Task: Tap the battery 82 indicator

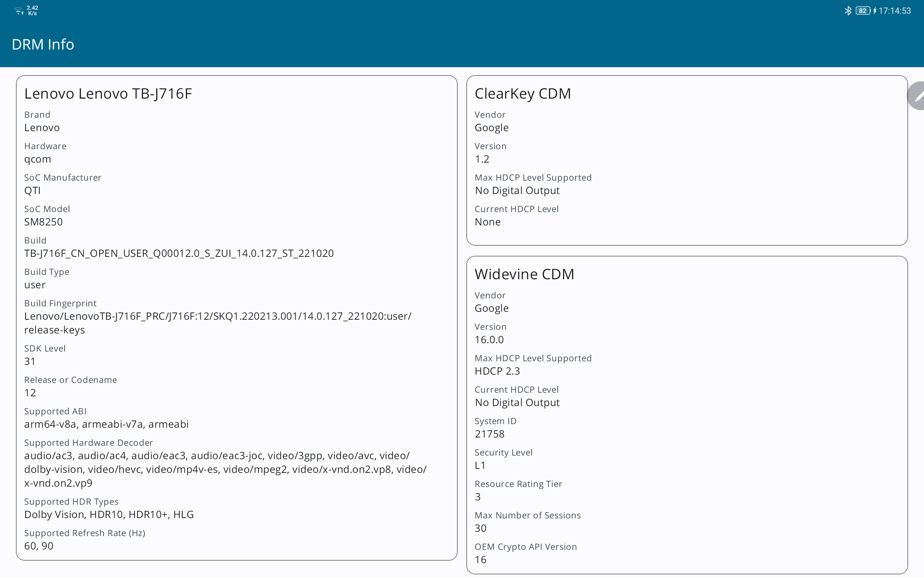Action: [x=863, y=11]
